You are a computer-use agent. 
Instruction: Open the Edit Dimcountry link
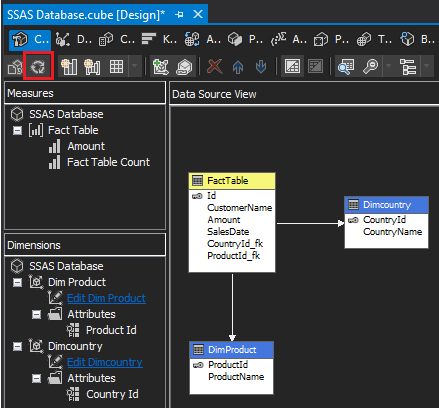pos(105,362)
